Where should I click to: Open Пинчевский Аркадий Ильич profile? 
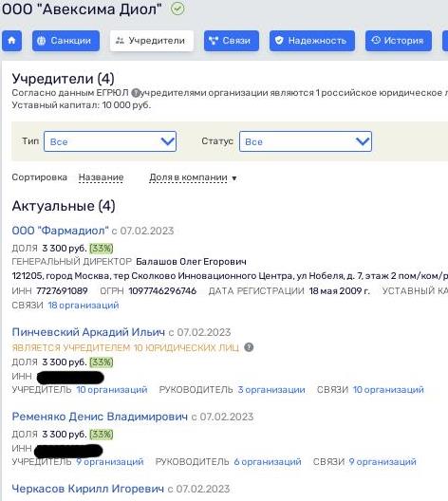coord(88,332)
